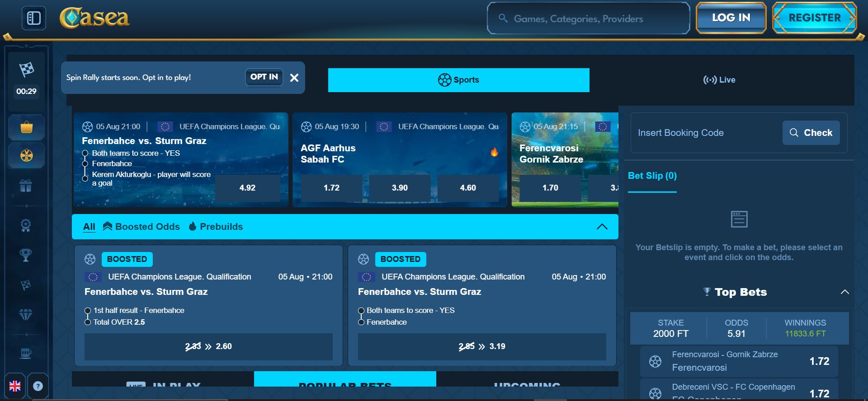
Task: Open the diamond VIP icon in sidebar
Action: pyautogui.click(x=26, y=314)
